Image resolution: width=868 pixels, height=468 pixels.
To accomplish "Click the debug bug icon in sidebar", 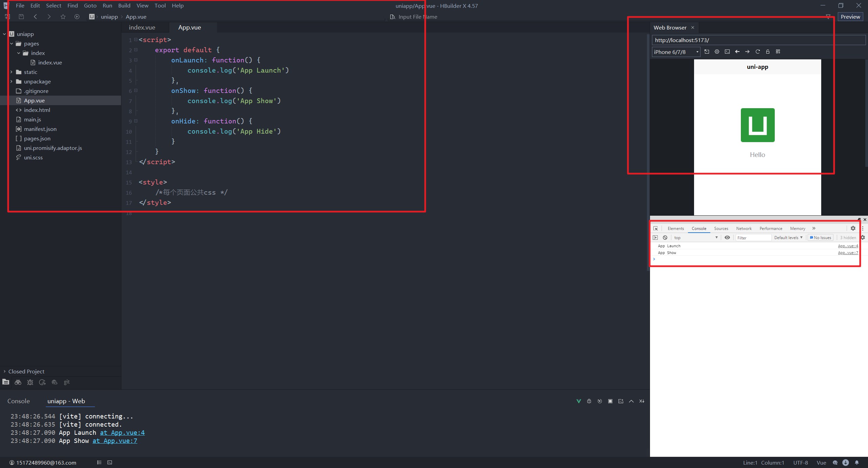I will click(x=30, y=382).
